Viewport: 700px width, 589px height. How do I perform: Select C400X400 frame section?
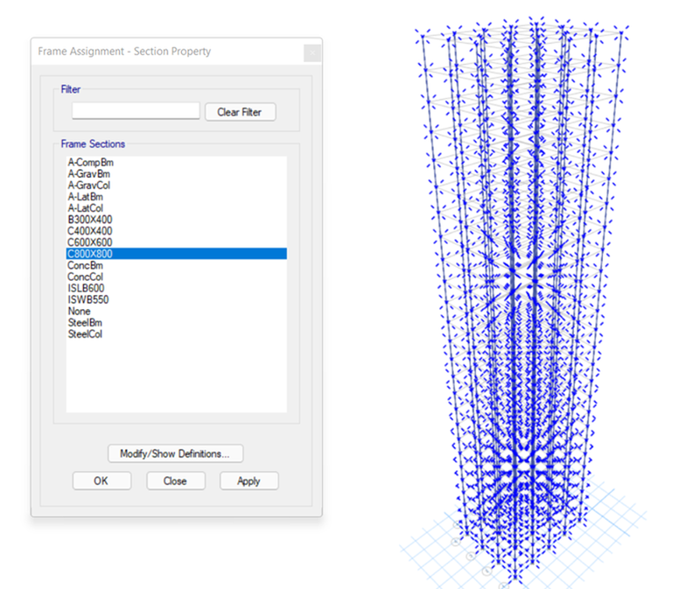(177, 231)
